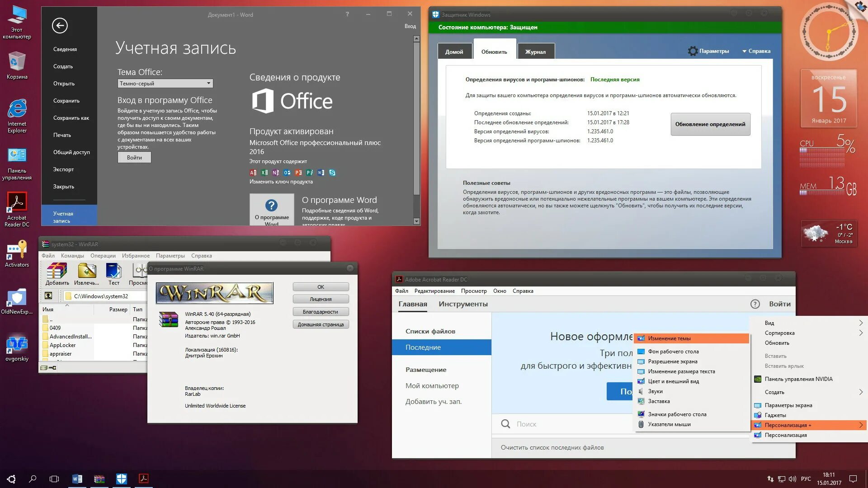Click the Name column header in WinRAR
868x488 pixels.
point(67,310)
